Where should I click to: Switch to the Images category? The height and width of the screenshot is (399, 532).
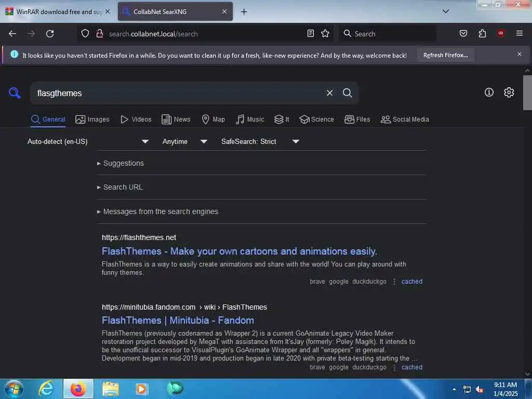(92, 119)
